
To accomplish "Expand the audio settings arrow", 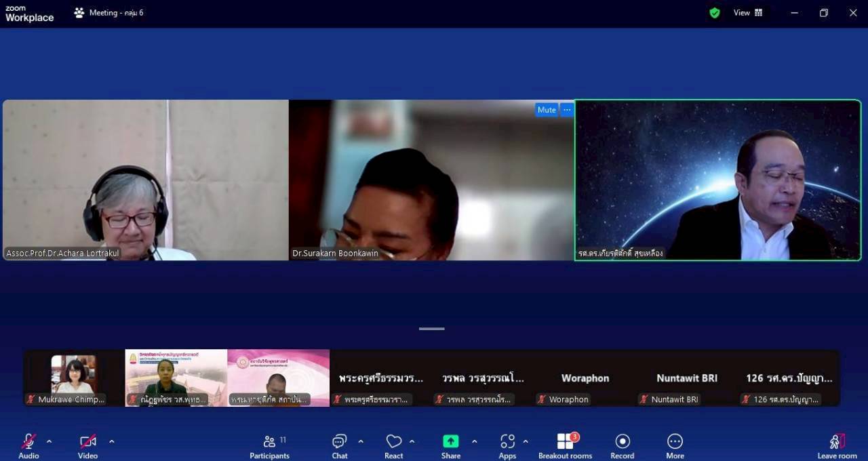I will (49, 441).
